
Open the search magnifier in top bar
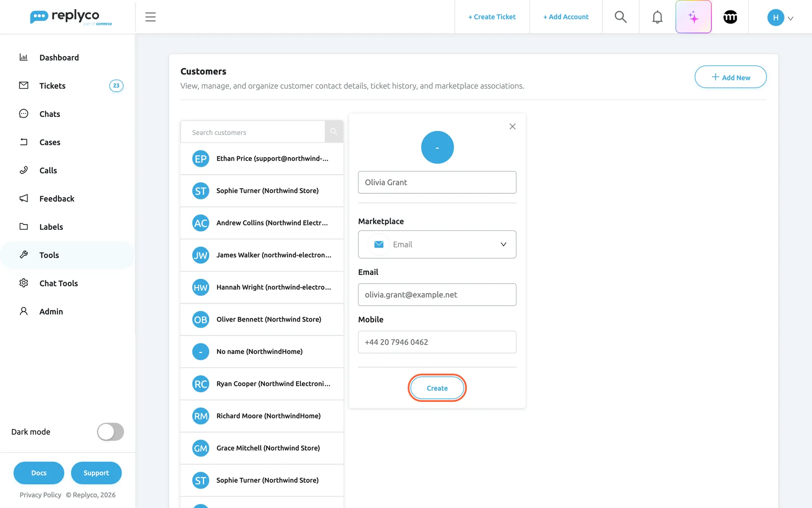pos(621,17)
